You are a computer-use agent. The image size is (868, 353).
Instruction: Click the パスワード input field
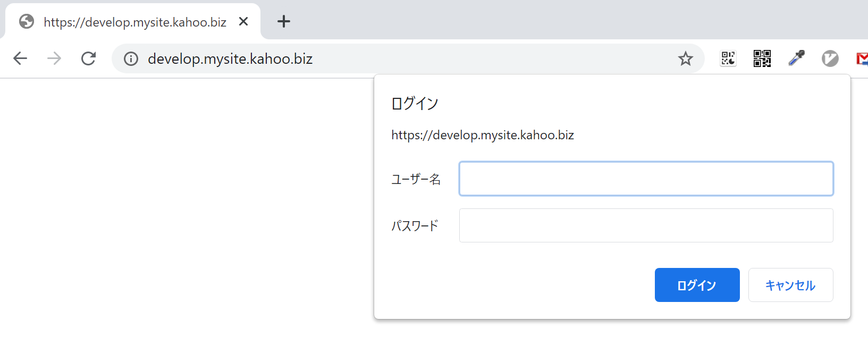pyautogui.click(x=646, y=225)
